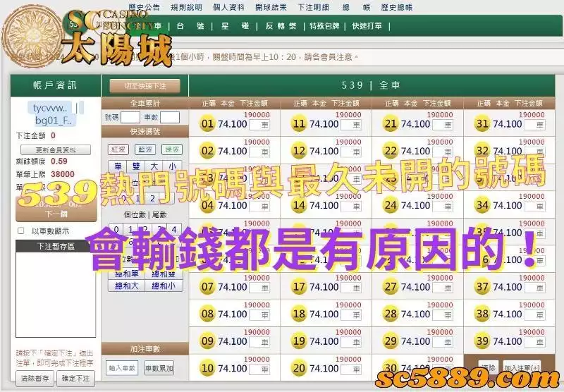Open 歷史總帳 in the top menu
Viewport: 564px width, 392px height.
(x=397, y=7)
